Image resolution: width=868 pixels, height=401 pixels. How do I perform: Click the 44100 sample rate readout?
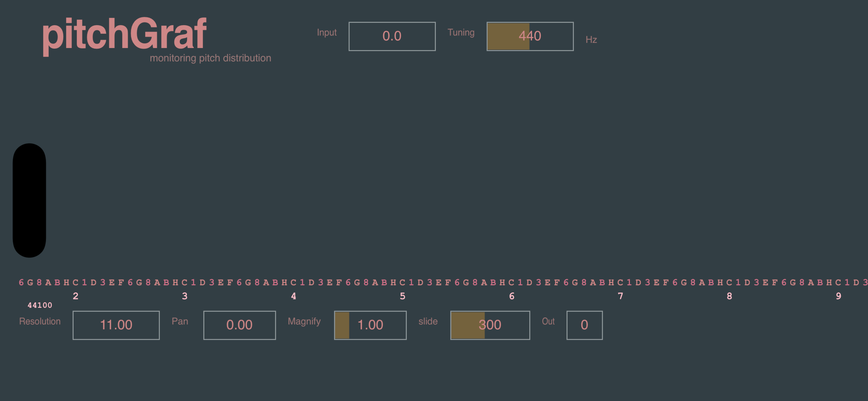tap(40, 305)
